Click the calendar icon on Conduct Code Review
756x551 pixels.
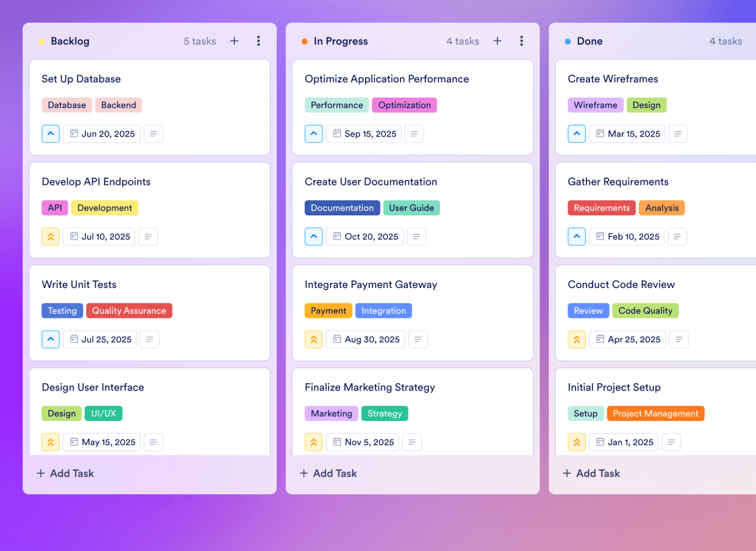pyautogui.click(x=602, y=339)
